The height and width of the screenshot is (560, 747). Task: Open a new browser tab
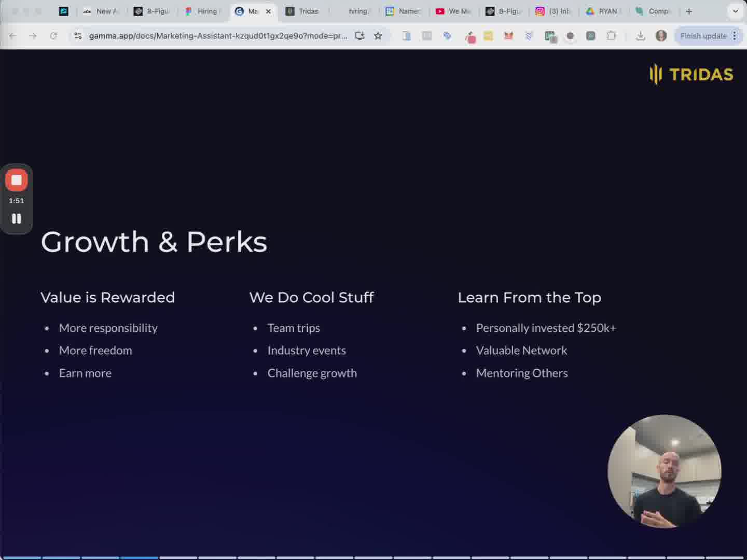(x=689, y=11)
